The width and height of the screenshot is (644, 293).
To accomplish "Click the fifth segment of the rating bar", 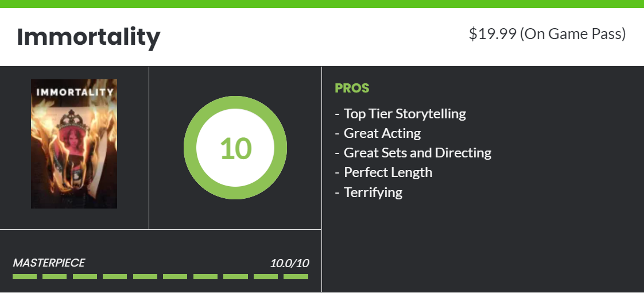I will (x=145, y=277).
